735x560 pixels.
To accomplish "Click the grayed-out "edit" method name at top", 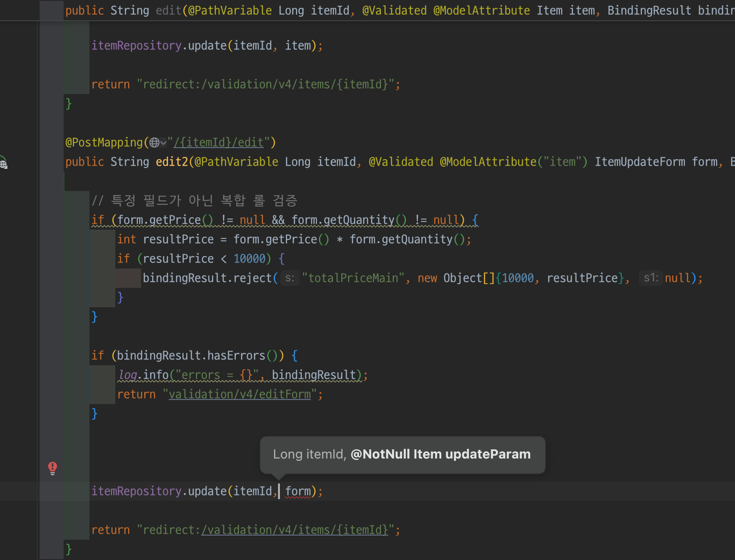I will pos(168,11).
